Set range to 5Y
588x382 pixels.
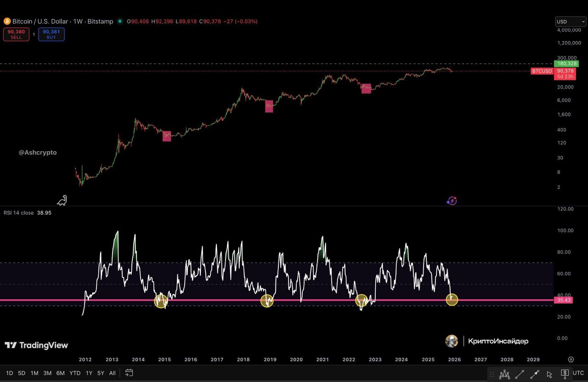[101, 373]
